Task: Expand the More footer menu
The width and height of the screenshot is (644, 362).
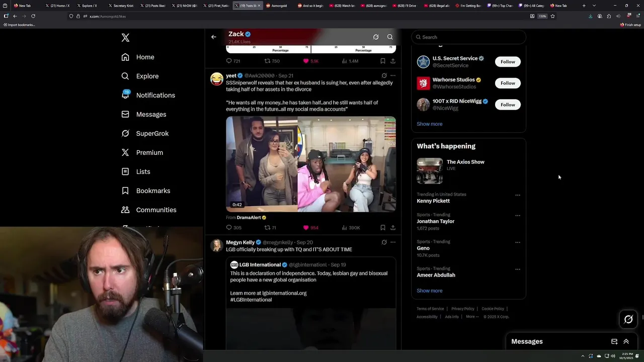Action: tap(472, 317)
